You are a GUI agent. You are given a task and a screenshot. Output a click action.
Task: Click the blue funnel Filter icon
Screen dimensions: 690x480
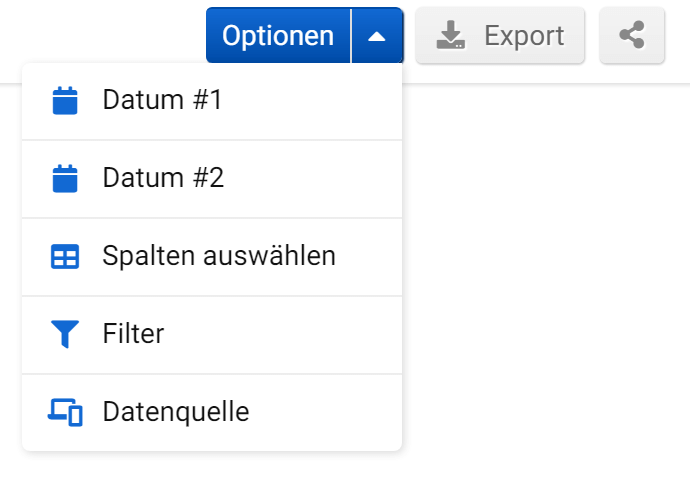tap(65, 334)
